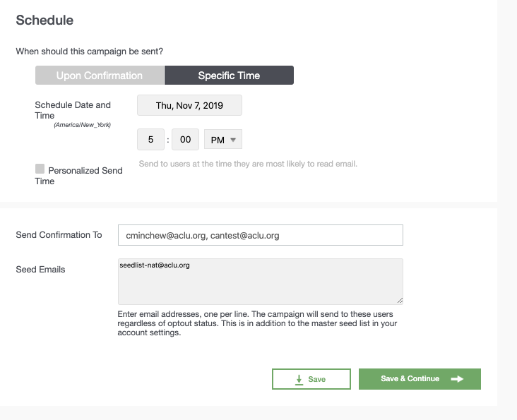Screen dimensions: 517x420
Task: Enable the Personalized Send Time checkbox
Action: [40, 169]
